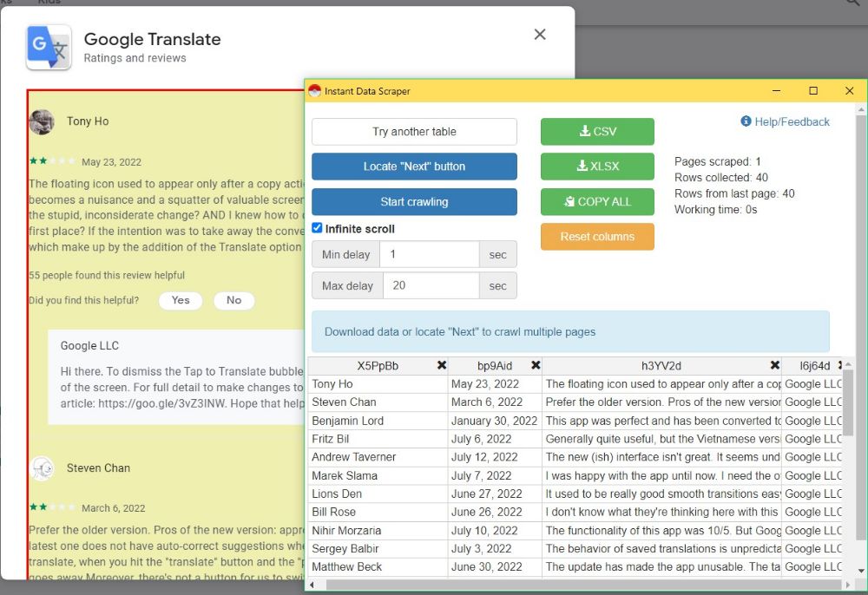868x595 pixels.
Task: Copy all scraped rows with COPY ALL
Action: pyautogui.click(x=597, y=202)
